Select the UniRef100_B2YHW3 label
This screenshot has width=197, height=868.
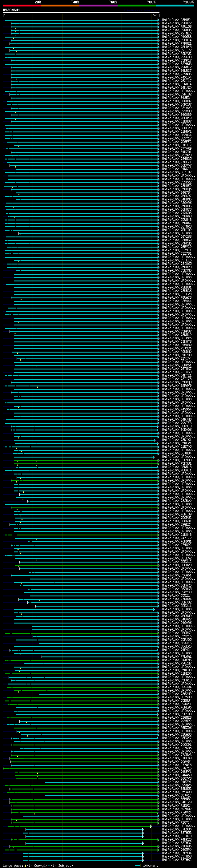[x=176, y=64]
